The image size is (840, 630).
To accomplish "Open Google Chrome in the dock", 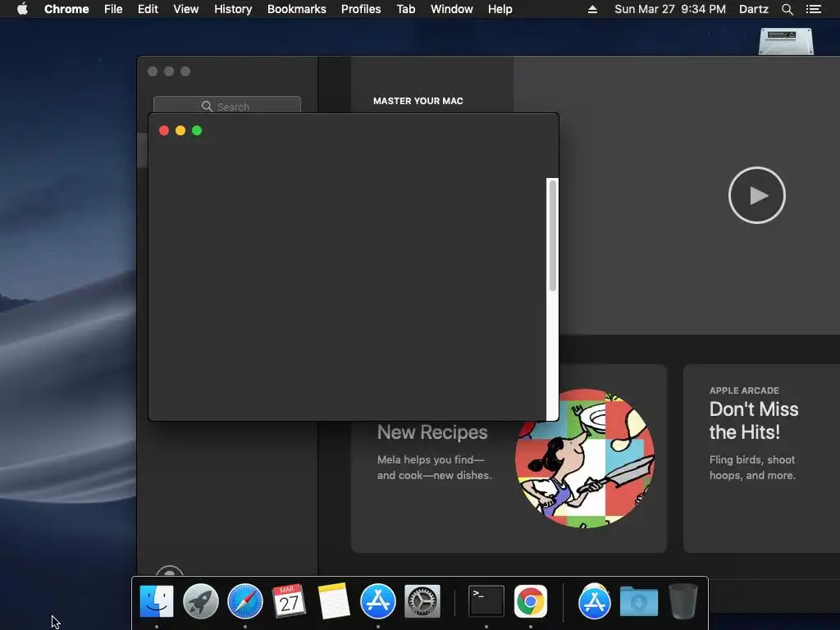I will (531, 601).
